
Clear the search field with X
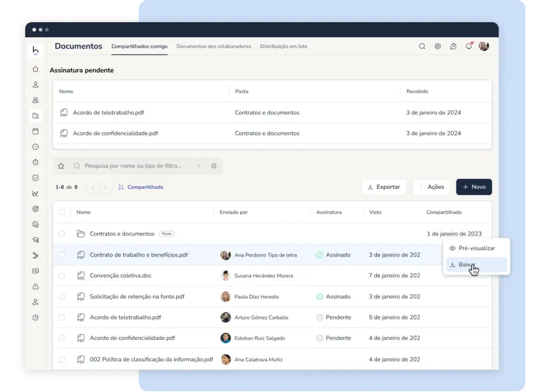(x=198, y=166)
